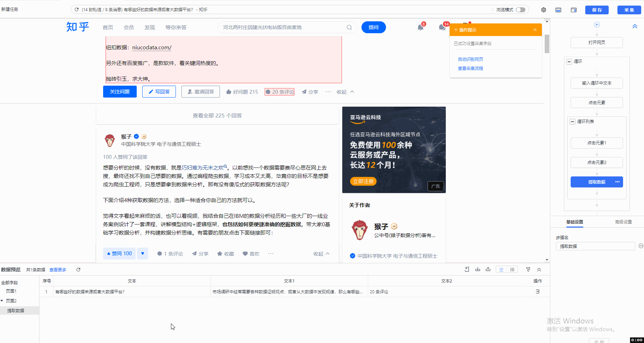Click the downvote triangle button on answer
Screen dimensions: 644x343
[x=143, y=253]
